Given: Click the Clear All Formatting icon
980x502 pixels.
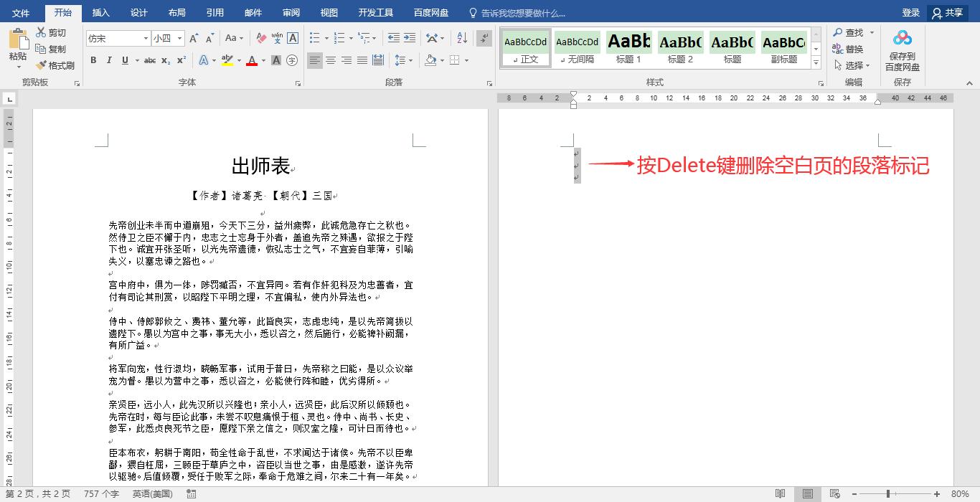Looking at the screenshot, I should click(x=259, y=38).
